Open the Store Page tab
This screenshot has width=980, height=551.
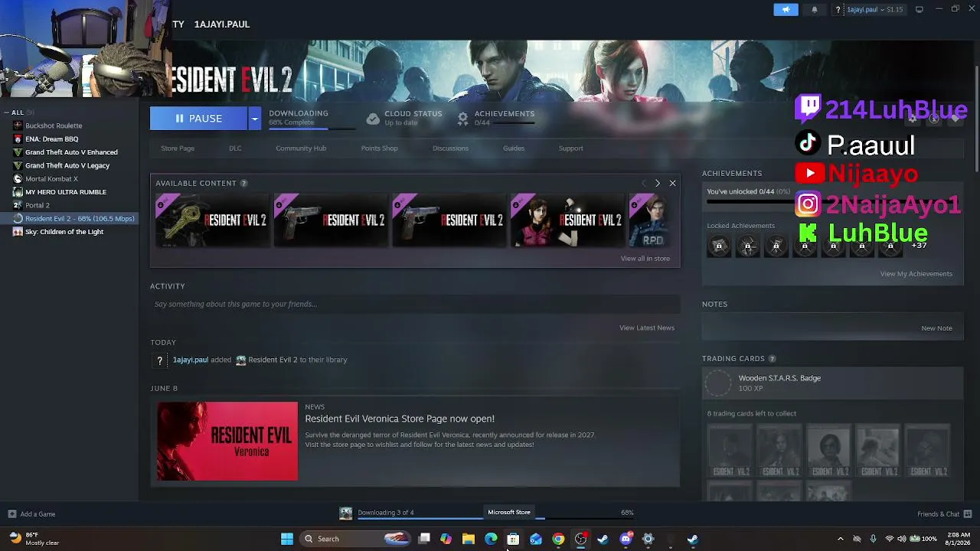click(178, 148)
